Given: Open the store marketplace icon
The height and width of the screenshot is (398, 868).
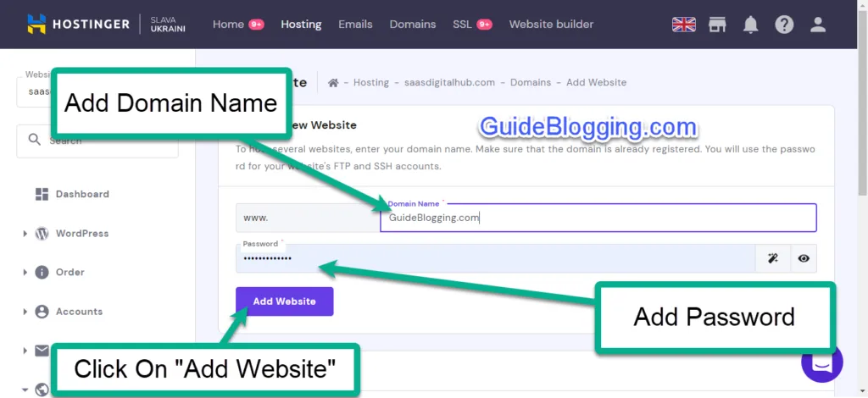Looking at the screenshot, I should (717, 25).
